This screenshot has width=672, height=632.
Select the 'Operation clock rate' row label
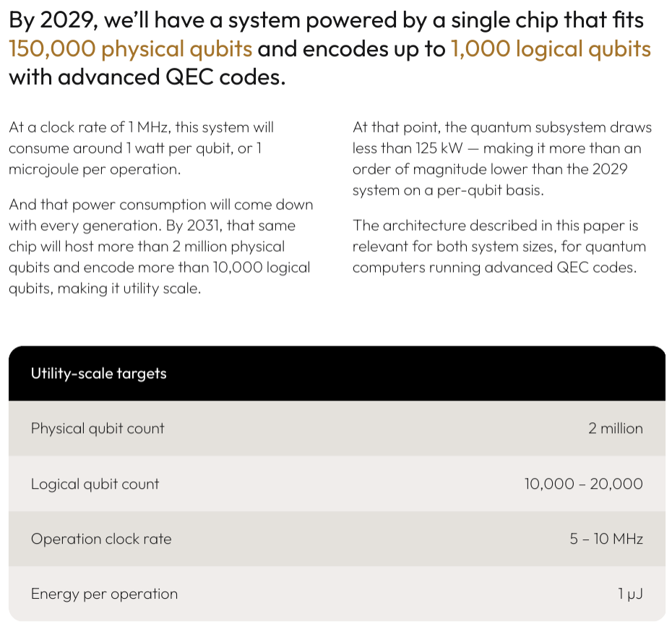coord(101,539)
